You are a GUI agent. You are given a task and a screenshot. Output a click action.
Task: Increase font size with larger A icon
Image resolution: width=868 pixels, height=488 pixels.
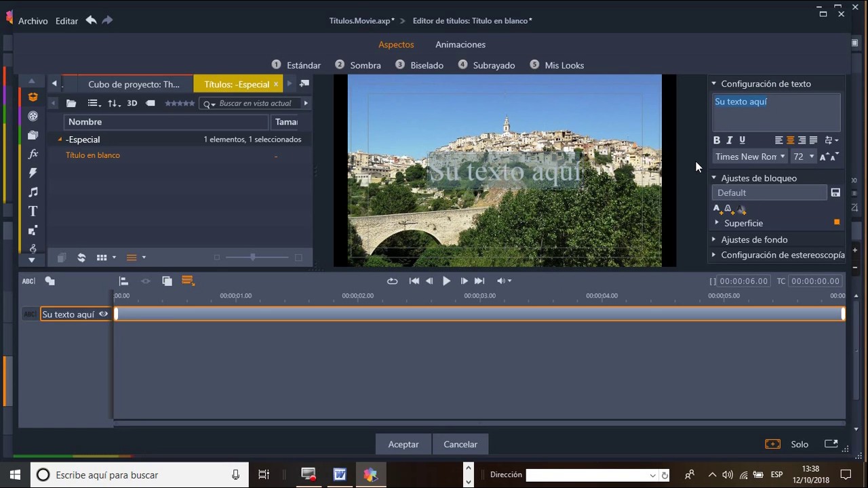(824, 157)
